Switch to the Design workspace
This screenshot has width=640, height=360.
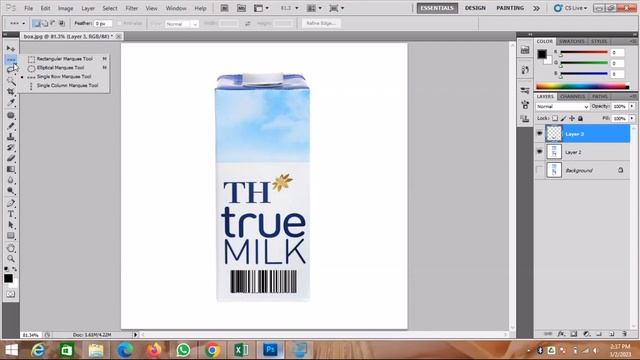475,8
